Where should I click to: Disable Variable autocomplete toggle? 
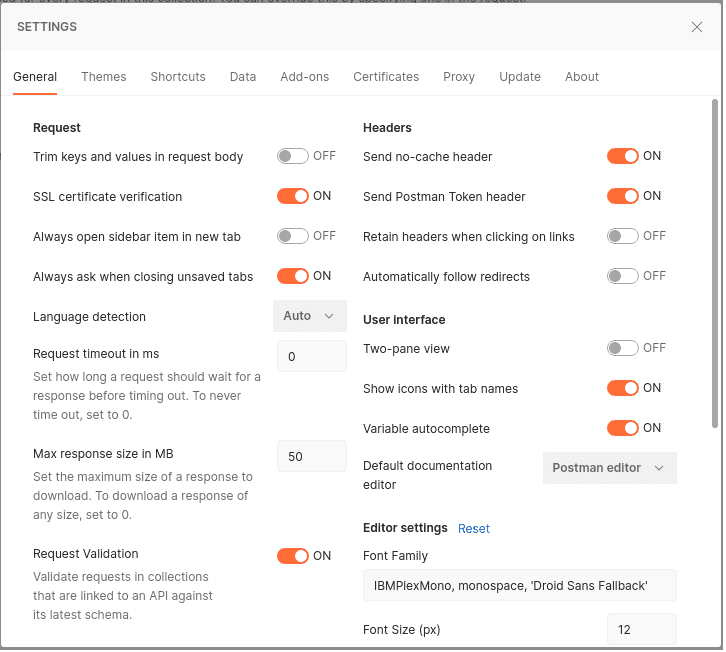point(623,428)
